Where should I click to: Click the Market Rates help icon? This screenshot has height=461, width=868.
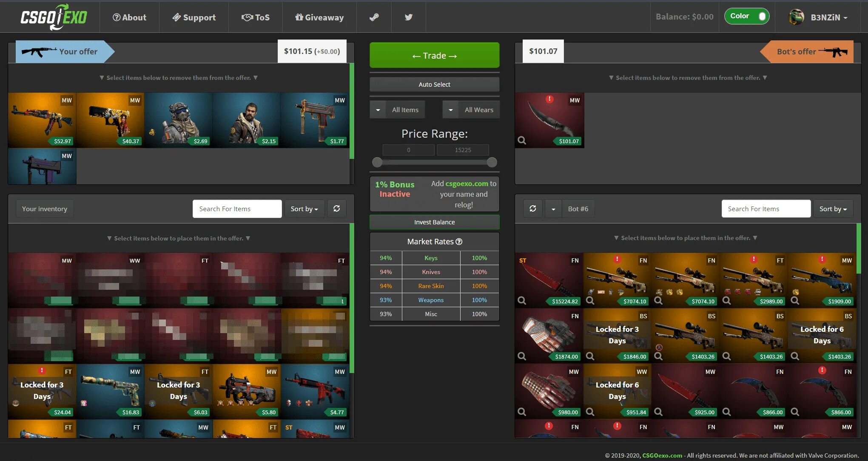click(x=459, y=242)
